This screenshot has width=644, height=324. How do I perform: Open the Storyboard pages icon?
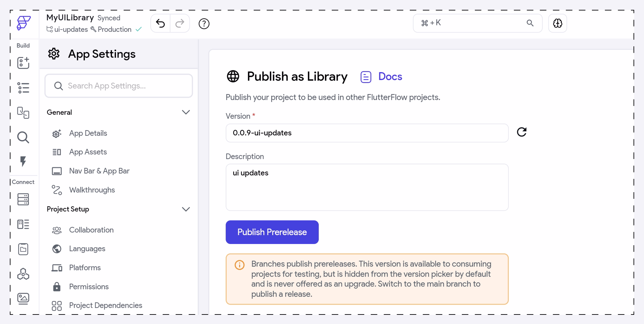(23, 112)
